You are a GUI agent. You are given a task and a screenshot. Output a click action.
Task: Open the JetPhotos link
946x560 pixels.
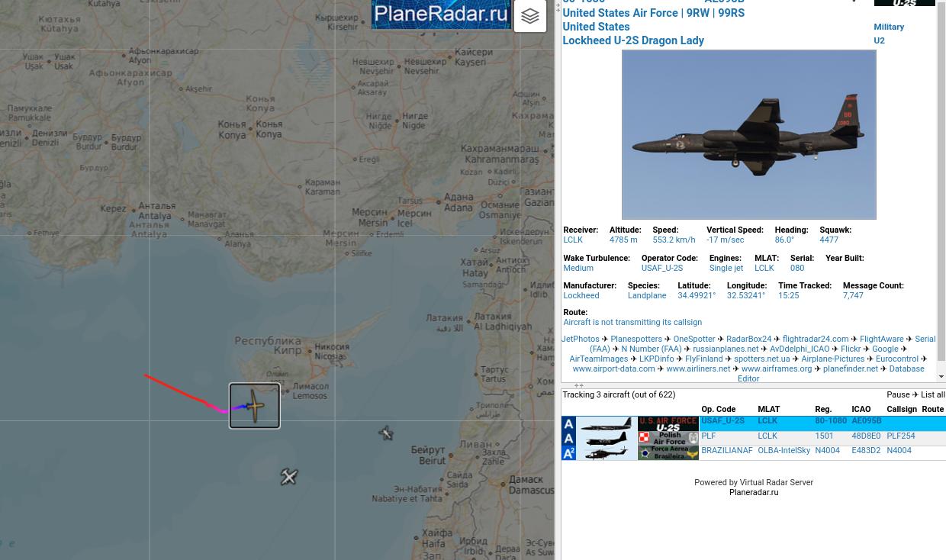[580, 340]
